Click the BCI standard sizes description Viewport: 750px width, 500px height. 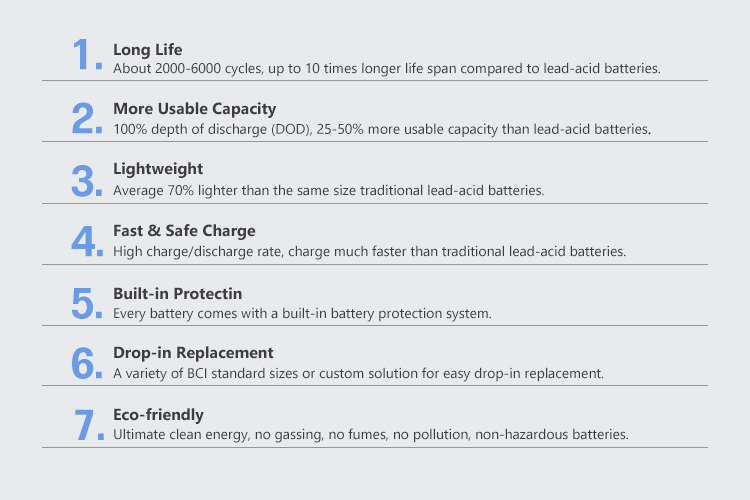pyautogui.click(x=358, y=373)
